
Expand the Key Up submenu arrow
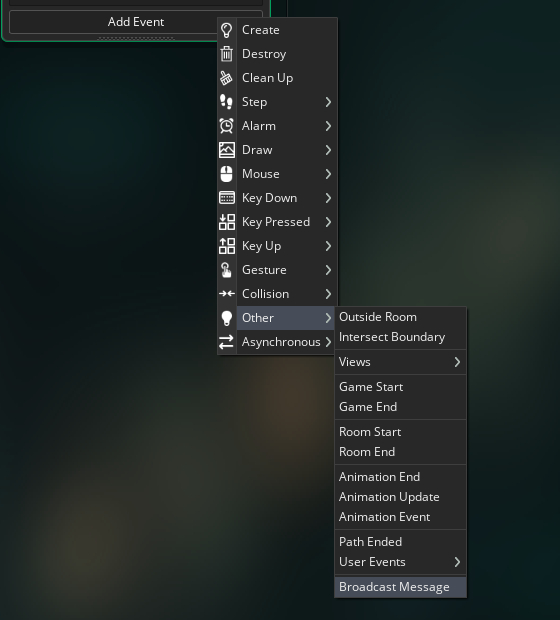[328, 246]
